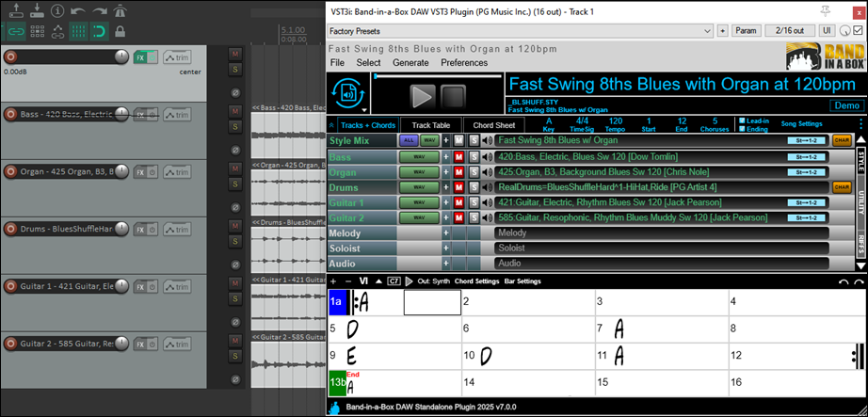868x417 pixels.
Task: Switch to Track Table tab
Action: (430, 126)
